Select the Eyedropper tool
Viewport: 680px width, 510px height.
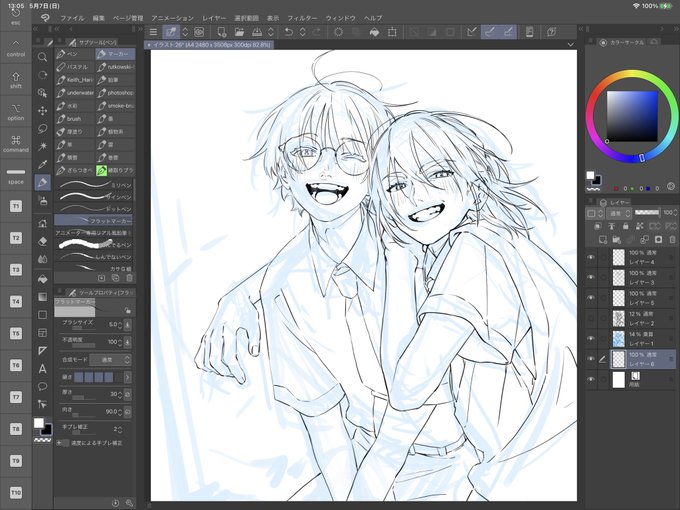pos(42,164)
